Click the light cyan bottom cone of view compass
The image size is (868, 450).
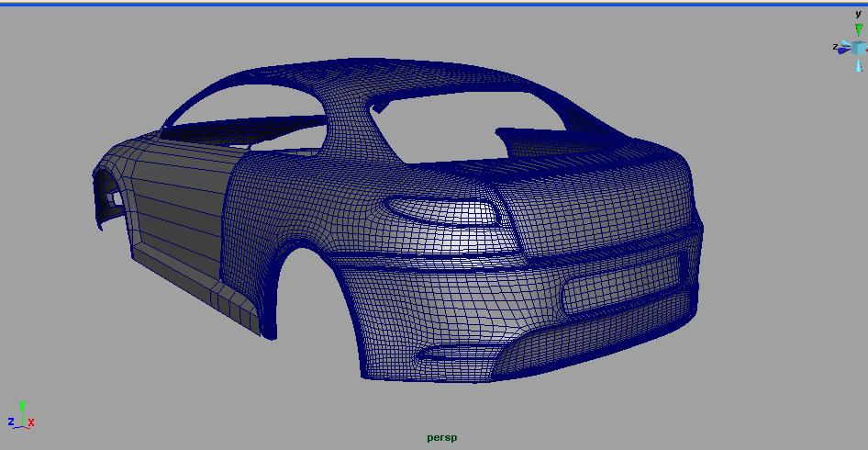tap(859, 65)
